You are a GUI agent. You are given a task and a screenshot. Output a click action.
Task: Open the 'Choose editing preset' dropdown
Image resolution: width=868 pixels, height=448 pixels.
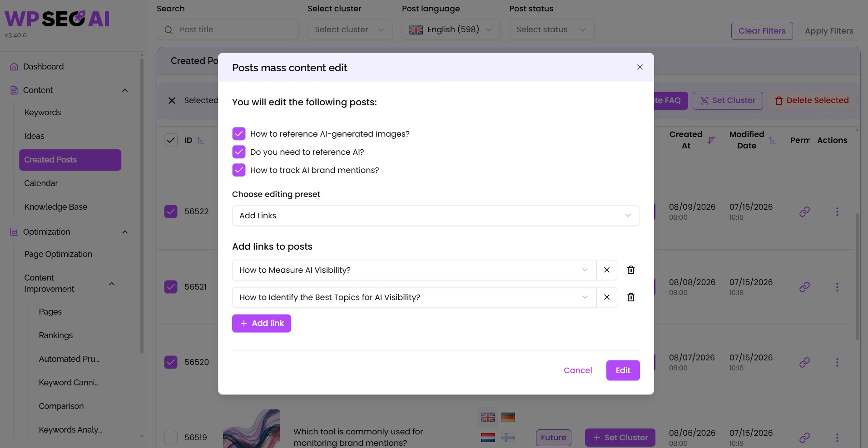(436, 216)
